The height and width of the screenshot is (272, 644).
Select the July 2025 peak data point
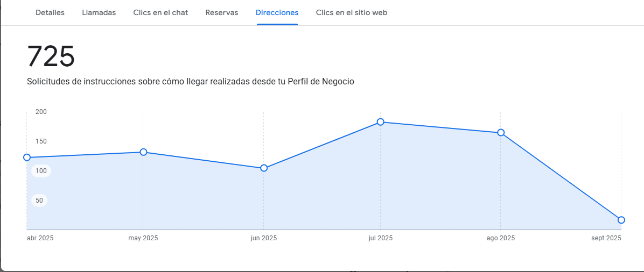380,122
